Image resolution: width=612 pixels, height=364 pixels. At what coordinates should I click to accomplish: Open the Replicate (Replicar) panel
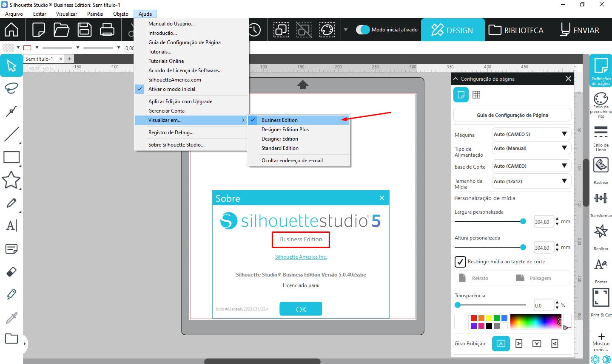(x=601, y=237)
